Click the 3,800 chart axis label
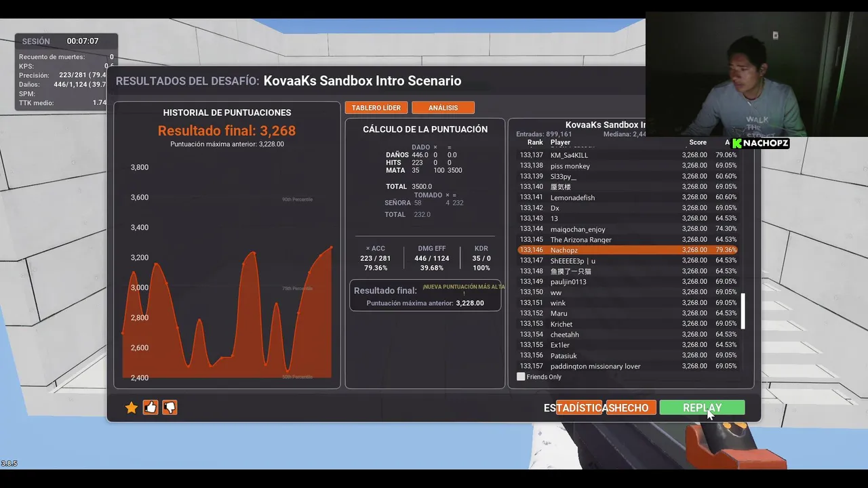 (140, 167)
